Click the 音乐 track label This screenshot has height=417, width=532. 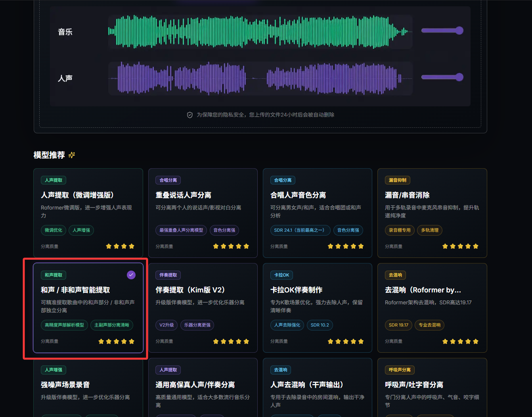pos(65,32)
